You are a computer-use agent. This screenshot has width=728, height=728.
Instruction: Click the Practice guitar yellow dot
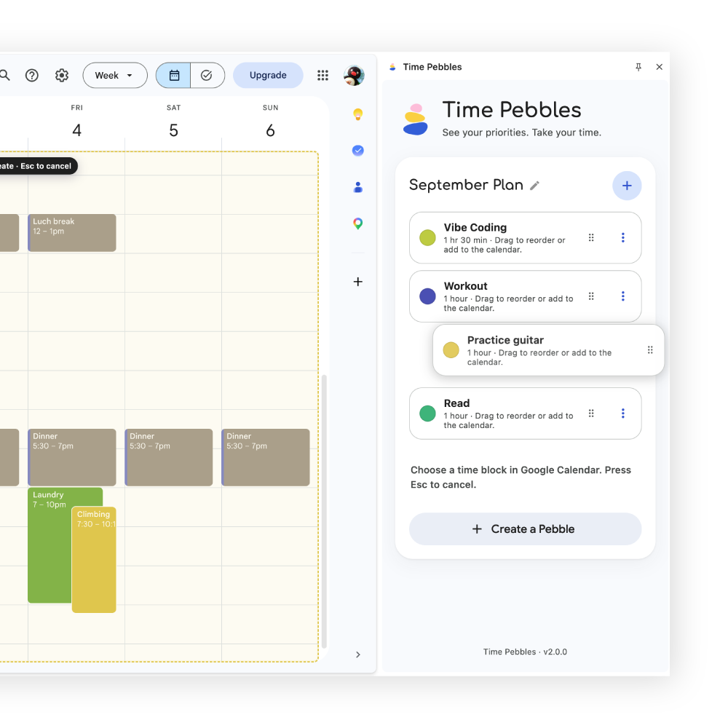451,350
